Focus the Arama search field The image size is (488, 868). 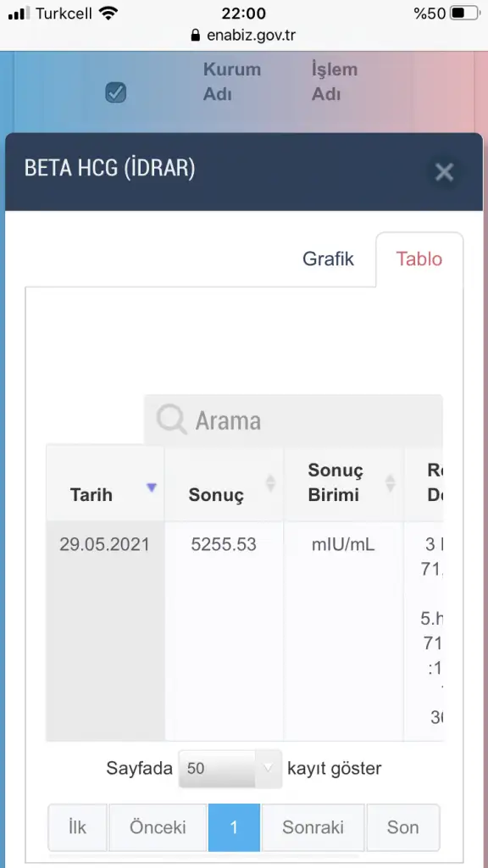click(x=294, y=420)
